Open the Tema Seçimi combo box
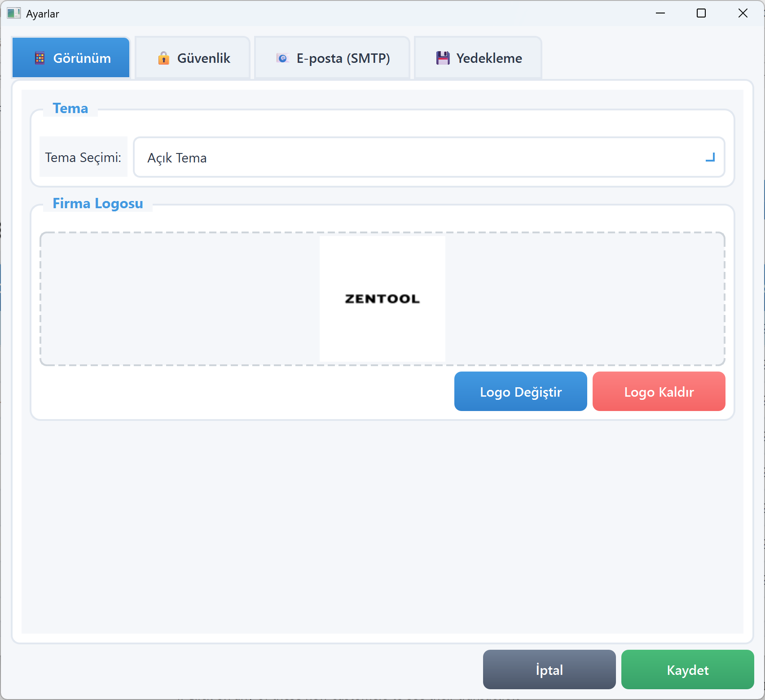Viewport: 765px width, 700px height. click(429, 157)
